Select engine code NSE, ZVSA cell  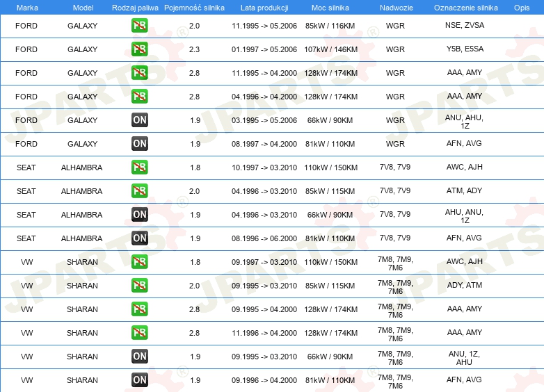[x=465, y=25]
